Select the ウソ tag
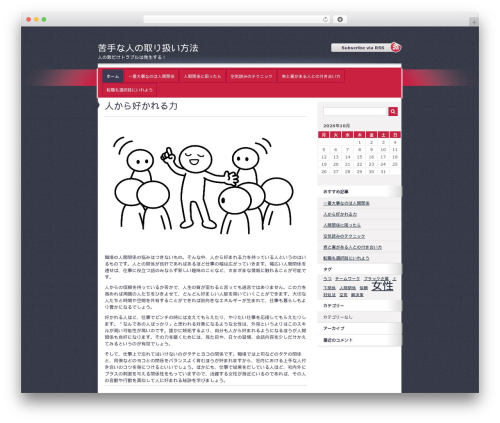 tap(327, 279)
